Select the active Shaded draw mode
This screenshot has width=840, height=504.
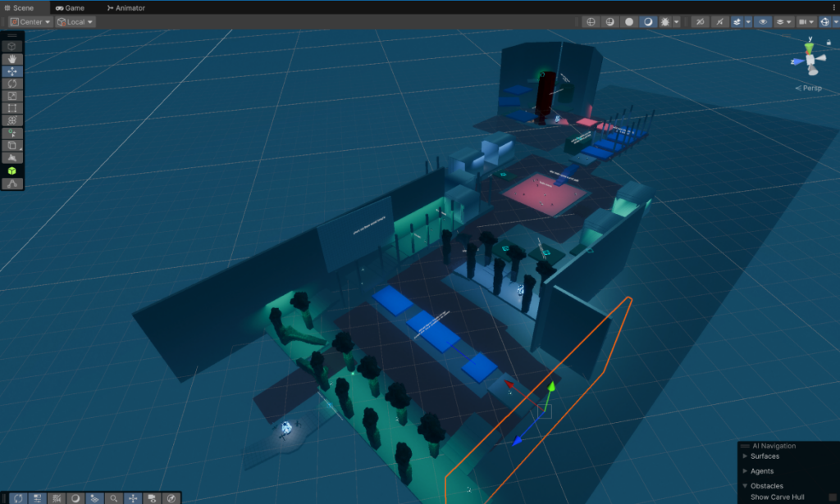tap(648, 22)
